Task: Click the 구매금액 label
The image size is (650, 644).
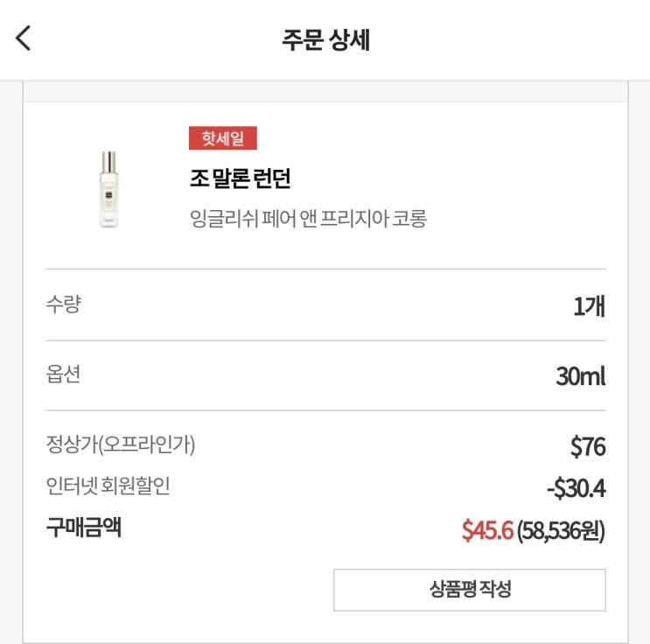Action: 83,528
